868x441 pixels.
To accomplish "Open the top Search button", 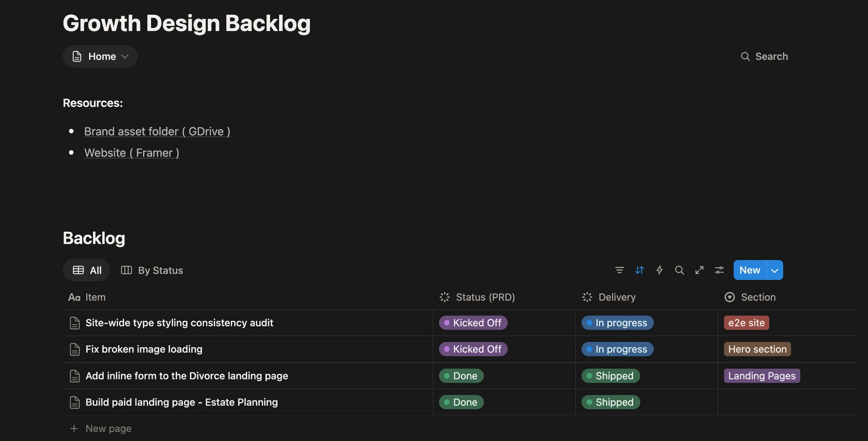I will coord(764,56).
